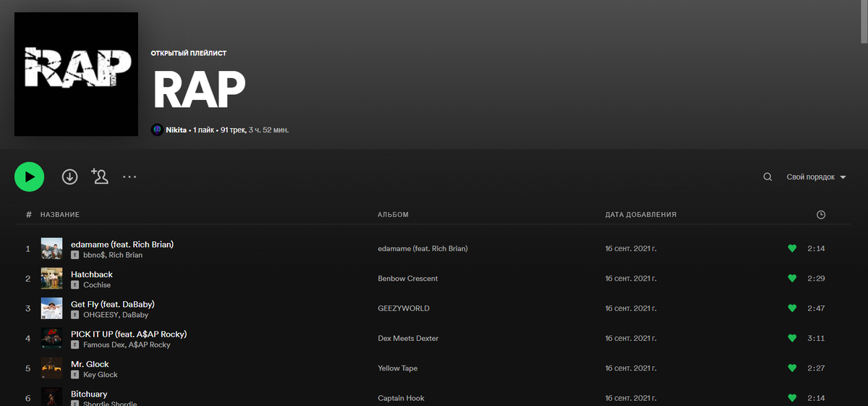The image size is (868, 406).
Task: Sort tracks by the АЛЬБОМ column header
Action: pyautogui.click(x=393, y=215)
